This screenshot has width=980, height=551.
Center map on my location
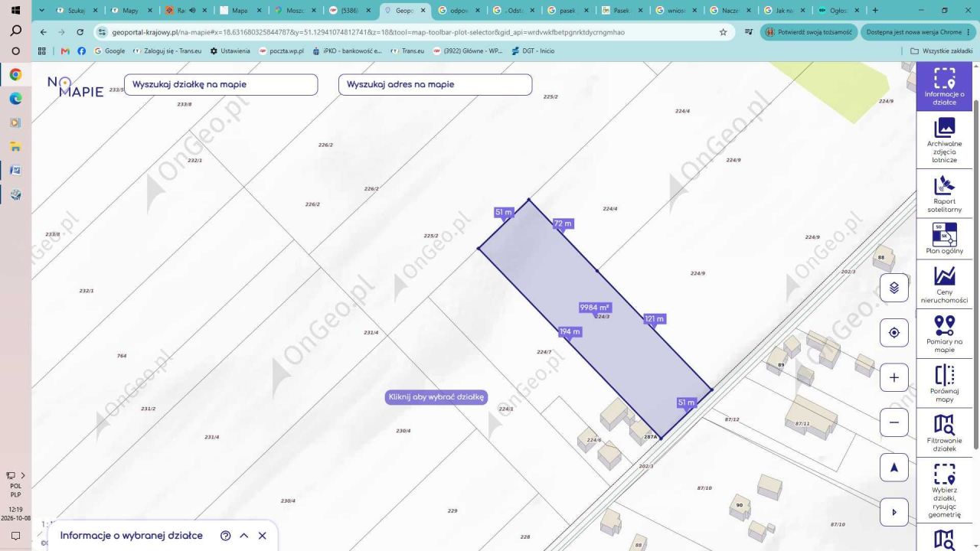893,333
